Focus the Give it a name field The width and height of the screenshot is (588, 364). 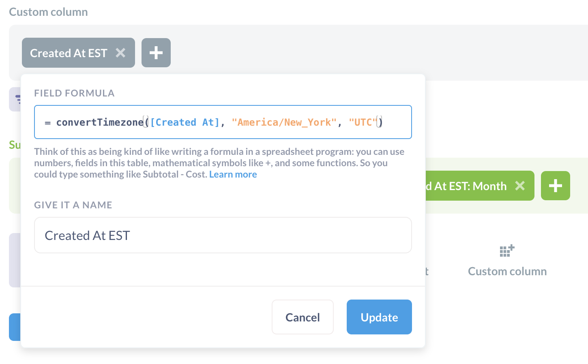pyautogui.click(x=223, y=235)
